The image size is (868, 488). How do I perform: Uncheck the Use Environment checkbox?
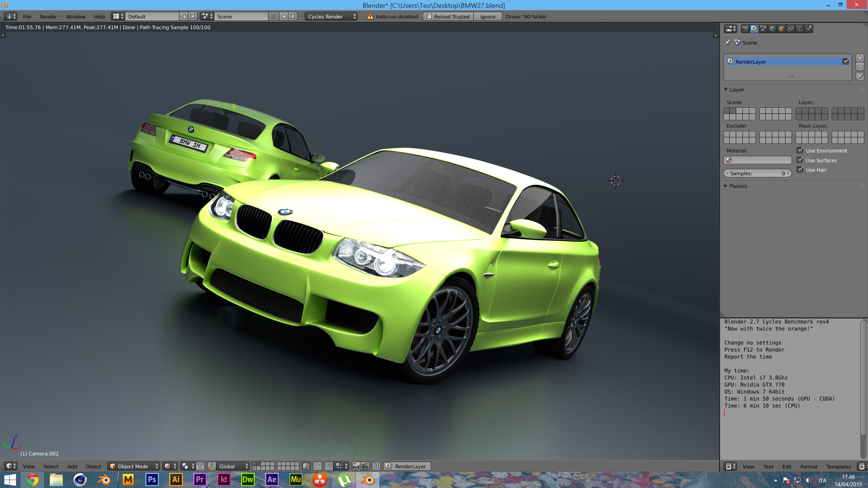click(x=800, y=150)
